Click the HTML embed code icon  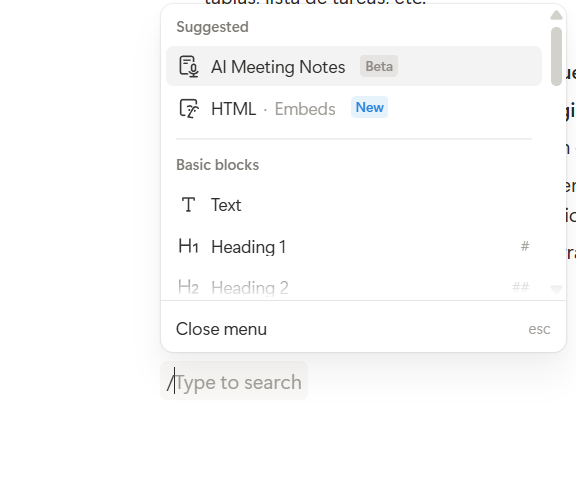pos(189,109)
